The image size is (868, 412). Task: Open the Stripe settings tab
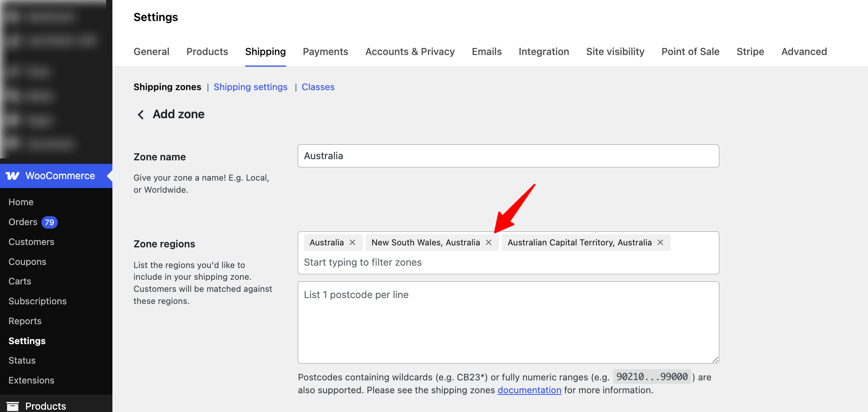750,51
